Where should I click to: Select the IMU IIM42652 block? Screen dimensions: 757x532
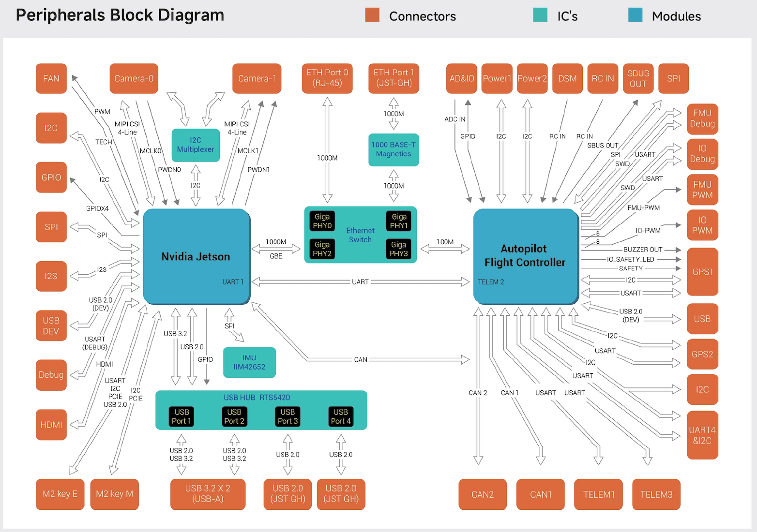click(250, 363)
